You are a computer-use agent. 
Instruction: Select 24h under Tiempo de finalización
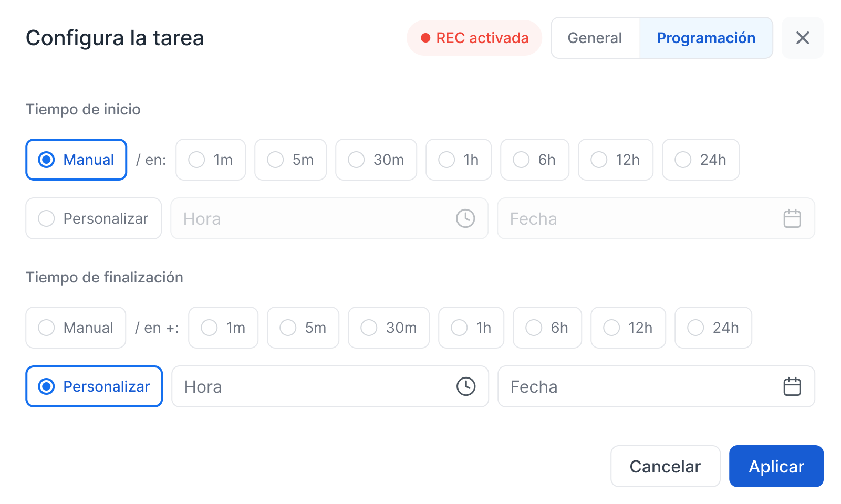click(x=713, y=328)
